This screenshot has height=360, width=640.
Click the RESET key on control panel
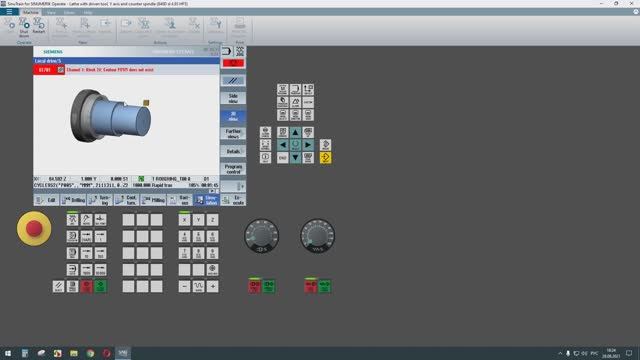(58, 286)
